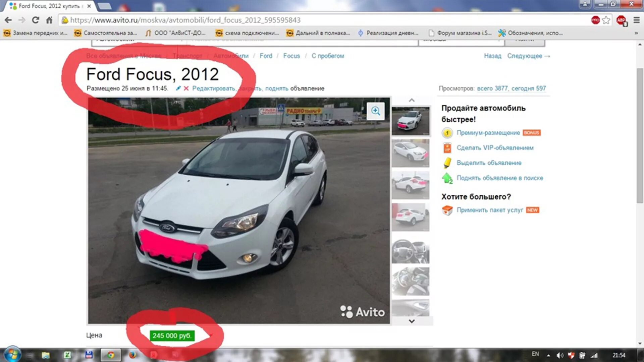Open bookmark 'Форум магазина i.S...'
The image size is (644, 362).
click(460, 33)
